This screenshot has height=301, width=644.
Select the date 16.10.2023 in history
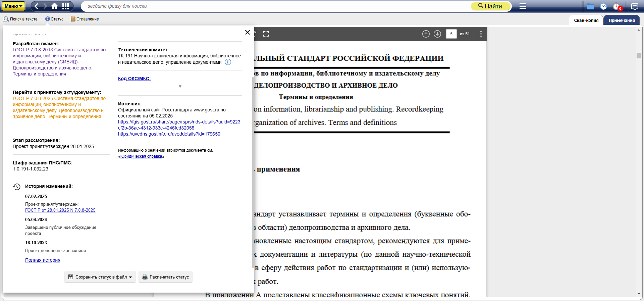[x=36, y=243]
